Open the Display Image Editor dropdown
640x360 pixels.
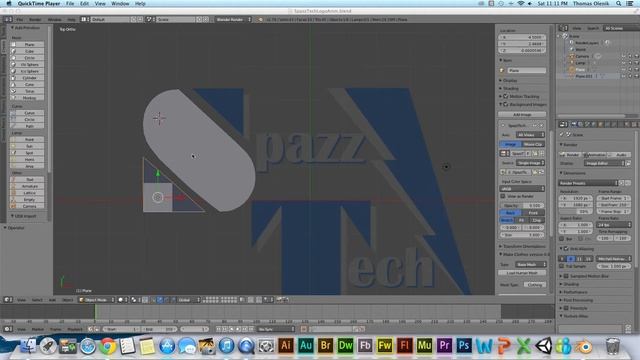[604, 163]
